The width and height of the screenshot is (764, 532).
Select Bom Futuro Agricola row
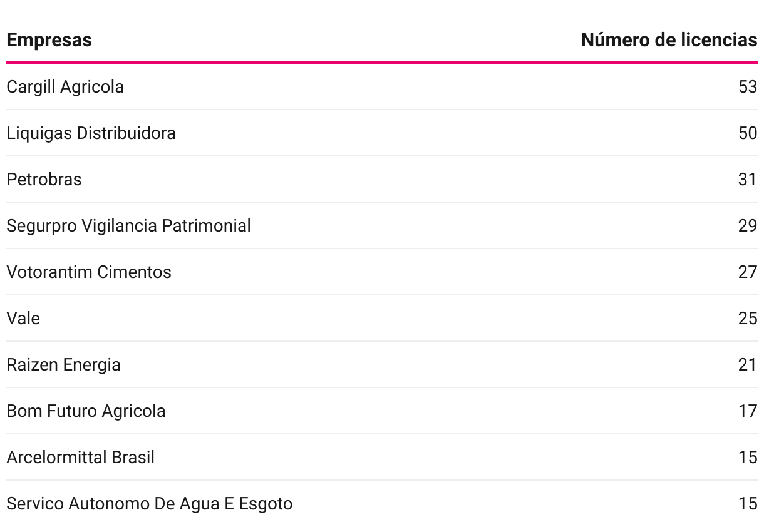click(382, 411)
